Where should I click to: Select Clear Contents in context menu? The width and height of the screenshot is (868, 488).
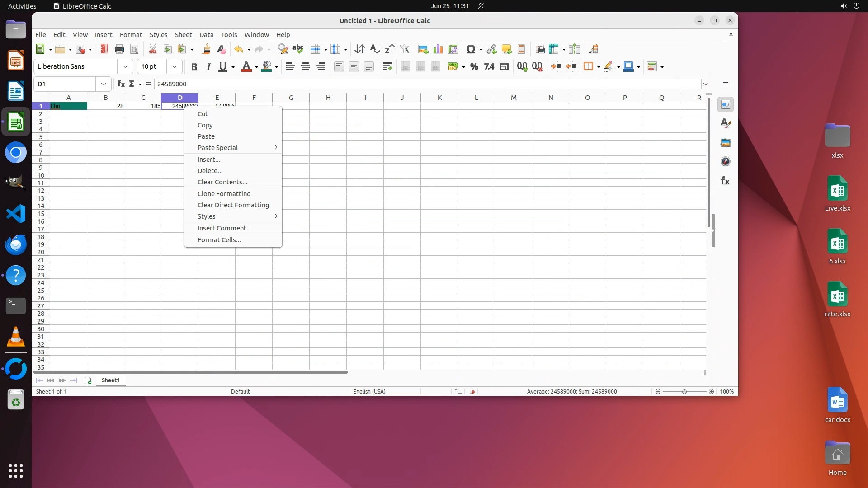222,182
